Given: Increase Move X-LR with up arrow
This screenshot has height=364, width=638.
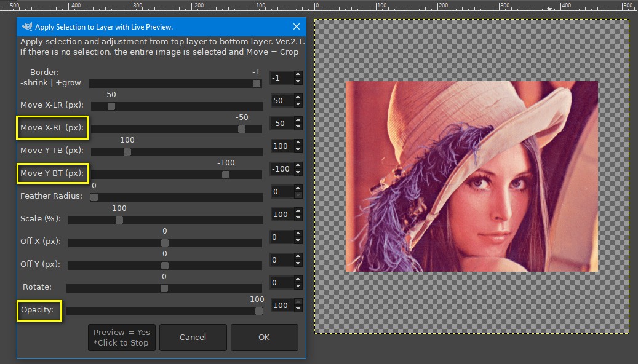Looking at the screenshot, I should [298, 97].
